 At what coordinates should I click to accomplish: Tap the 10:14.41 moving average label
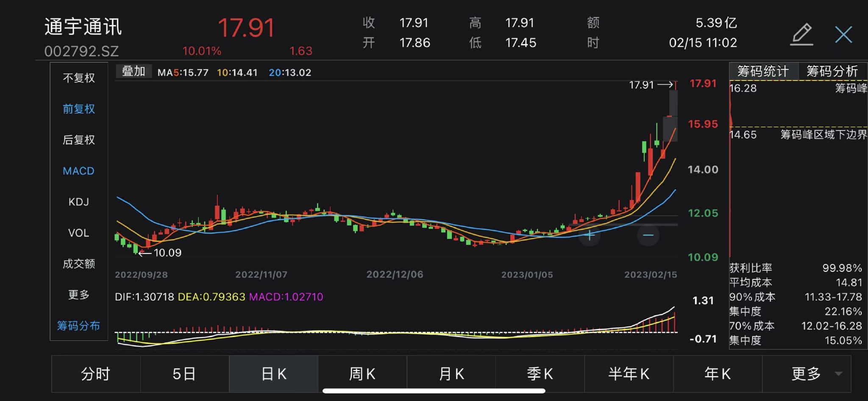point(237,72)
